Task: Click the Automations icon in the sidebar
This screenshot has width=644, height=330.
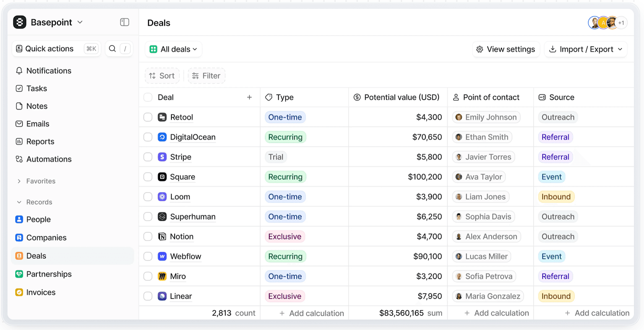Action: pos(19,159)
